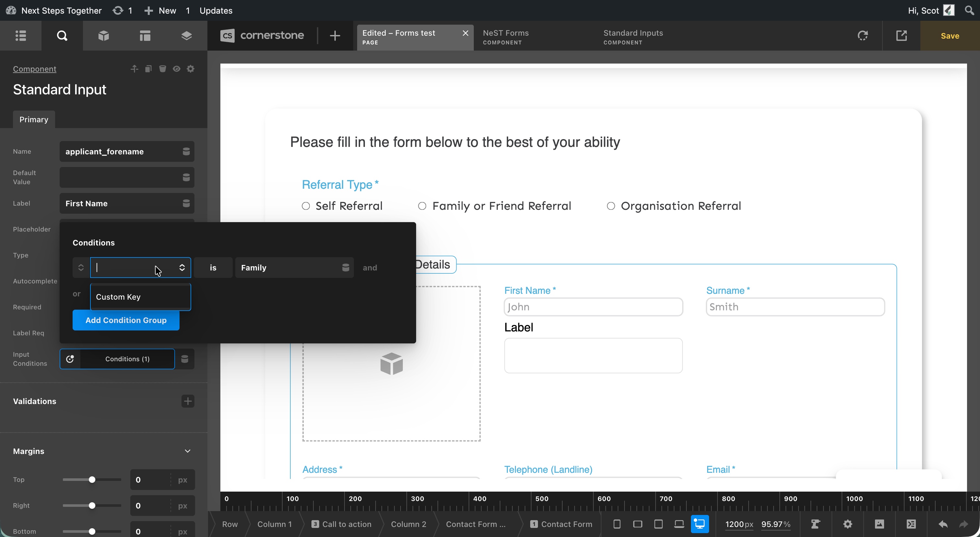Open the Elements cube library icon
This screenshot has width=980, height=537.
pos(103,36)
